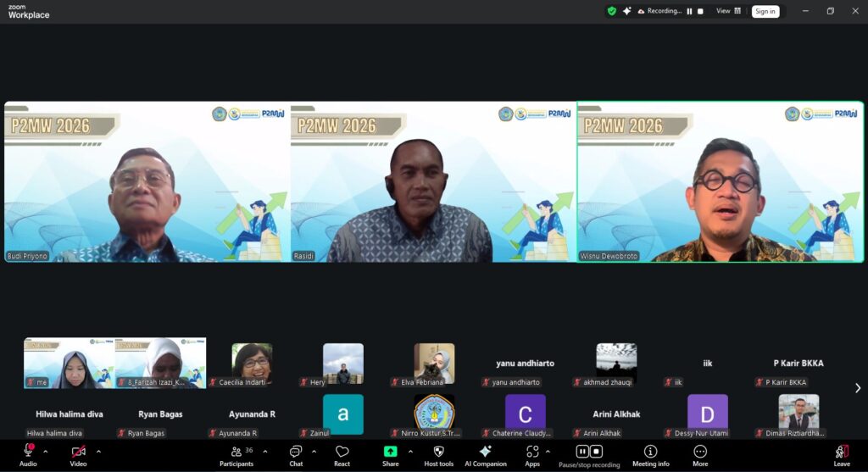Image resolution: width=868 pixels, height=472 pixels.
Task: Click the green Share screen icon
Action: click(390, 452)
